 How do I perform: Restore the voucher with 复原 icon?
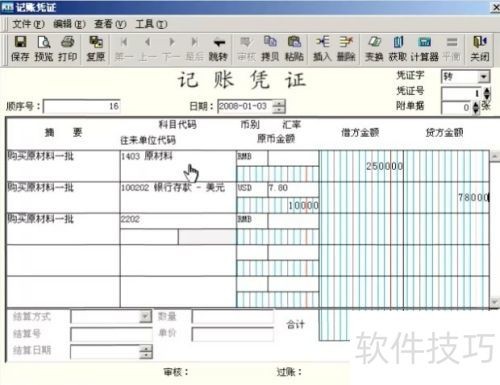(96, 49)
